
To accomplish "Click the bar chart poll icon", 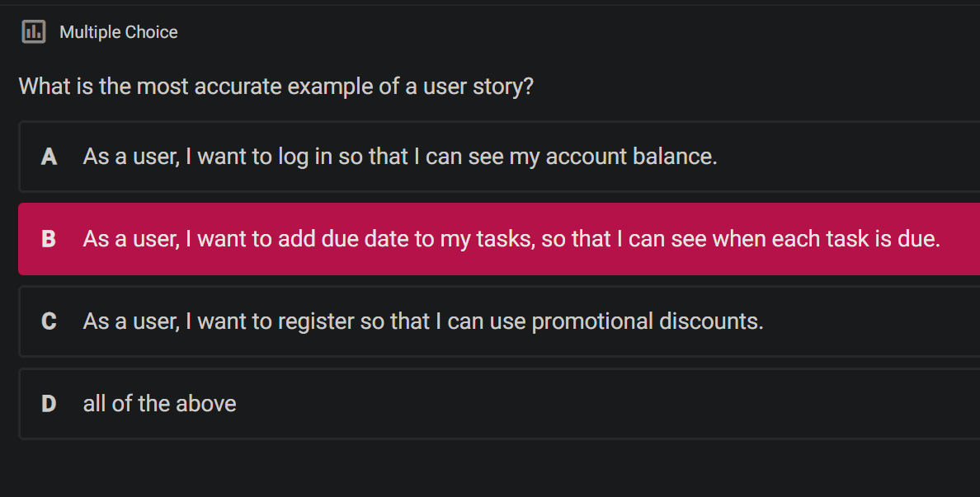I will point(34,32).
